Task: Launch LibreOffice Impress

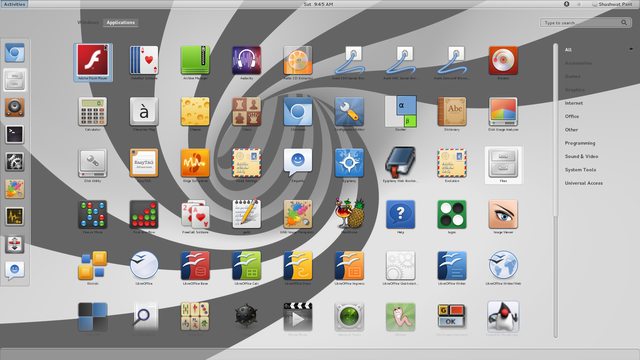Action: point(349,266)
